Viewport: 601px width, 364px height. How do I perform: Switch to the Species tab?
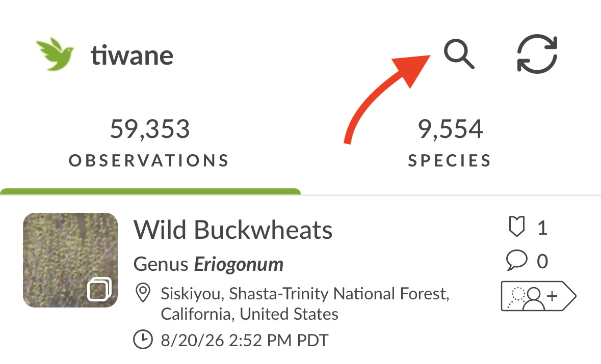point(450,143)
